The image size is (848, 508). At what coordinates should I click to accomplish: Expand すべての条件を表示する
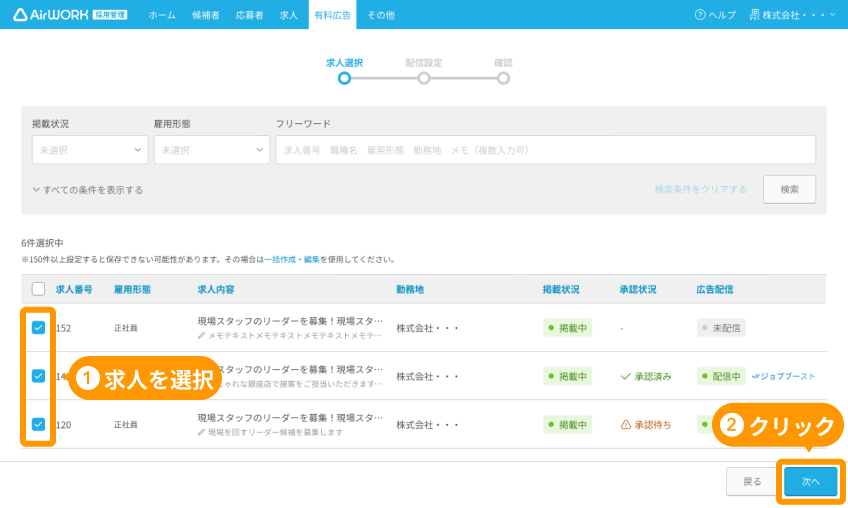[88, 190]
